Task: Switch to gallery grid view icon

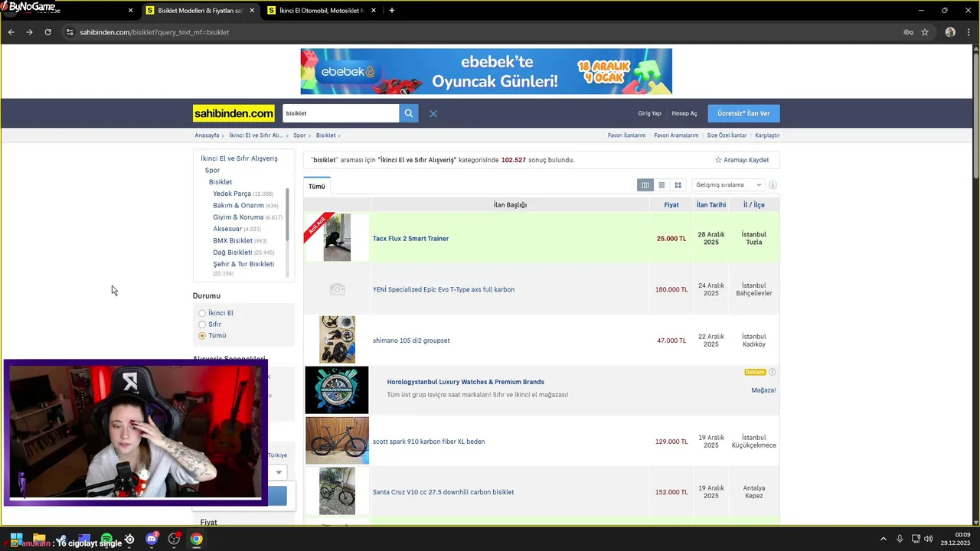Action: pyautogui.click(x=678, y=185)
